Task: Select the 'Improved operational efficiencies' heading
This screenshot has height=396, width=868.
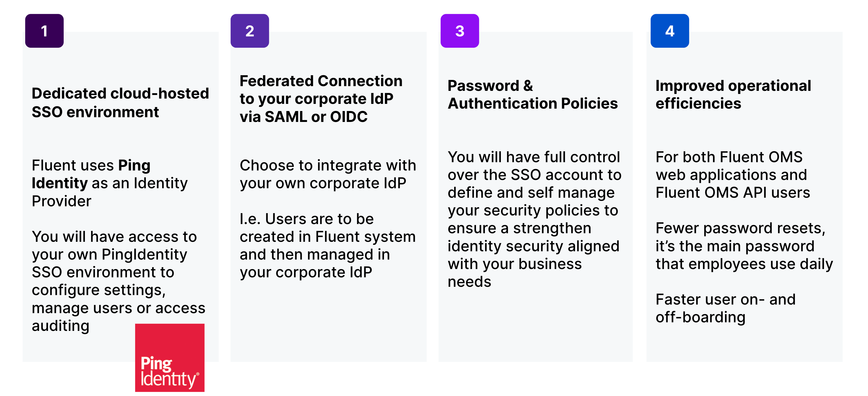Action: 733,94
